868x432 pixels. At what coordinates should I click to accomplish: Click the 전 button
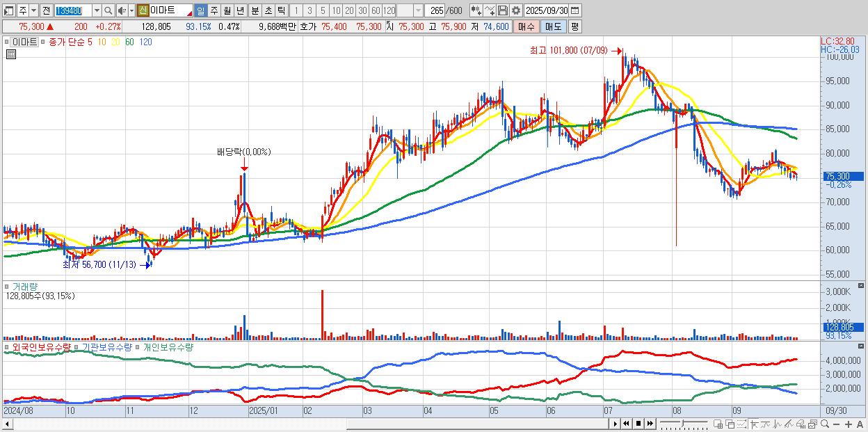click(x=46, y=10)
